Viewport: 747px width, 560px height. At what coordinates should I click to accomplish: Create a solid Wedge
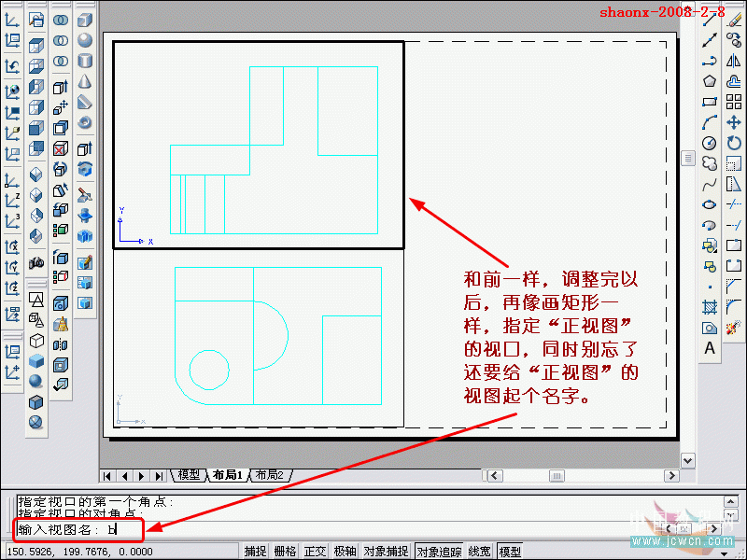(85, 102)
